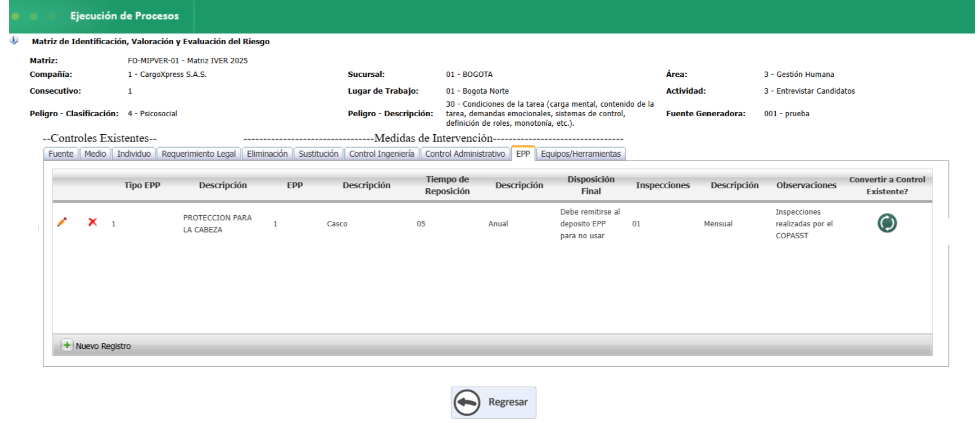Image resolution: width=980 pixels, height=423 pixels.
Task: Edit the Casco EPP row with pencil icon
Action: pos(62,222)
